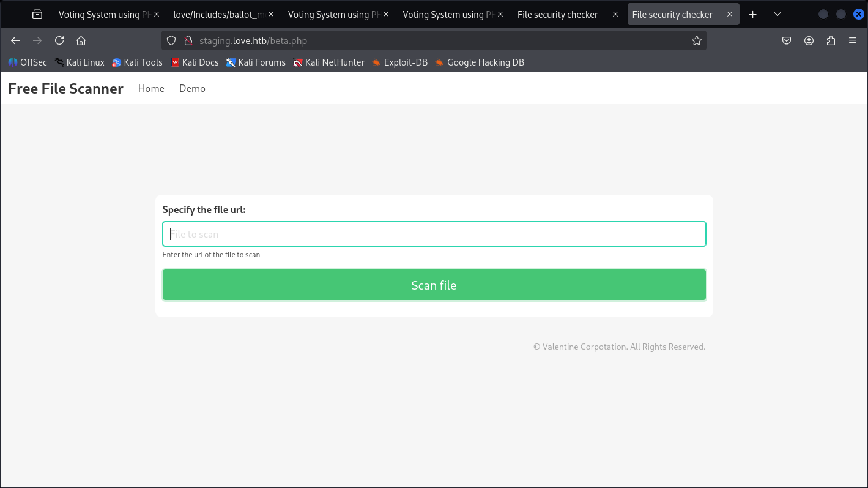Open the Firefox hamburger application menu

[x=853, y=40]
